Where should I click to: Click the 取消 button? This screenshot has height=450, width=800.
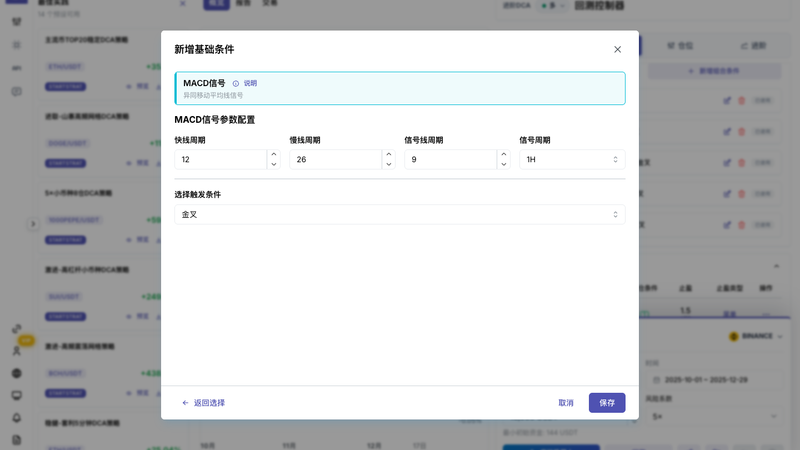(566, 403)
